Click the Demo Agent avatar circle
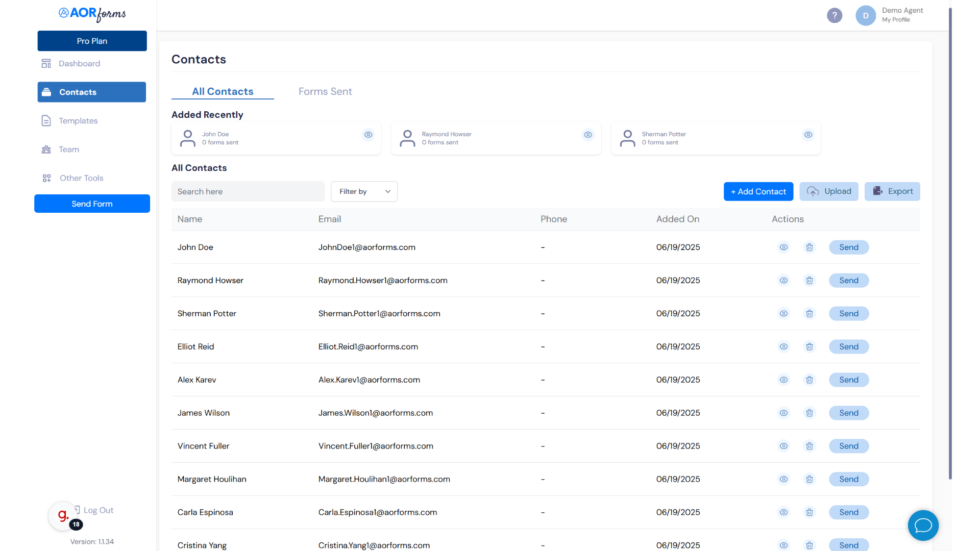The height and width of the screenshot is (551, 980). [x=865, y=15]
